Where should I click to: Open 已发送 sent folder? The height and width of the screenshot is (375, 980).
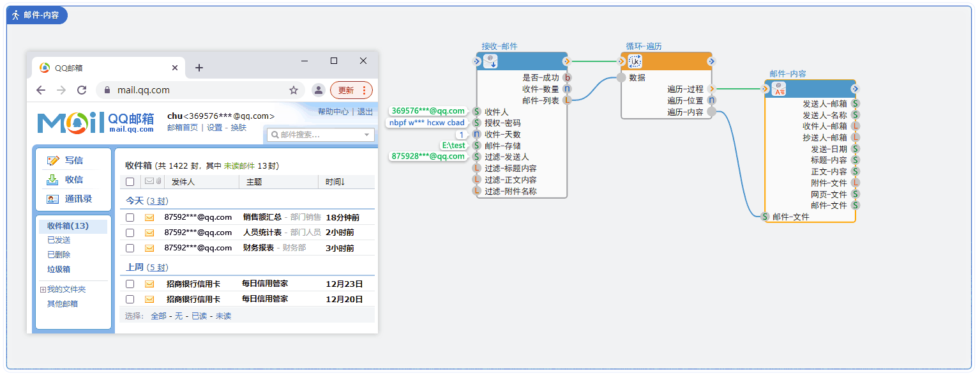(59, 240)
